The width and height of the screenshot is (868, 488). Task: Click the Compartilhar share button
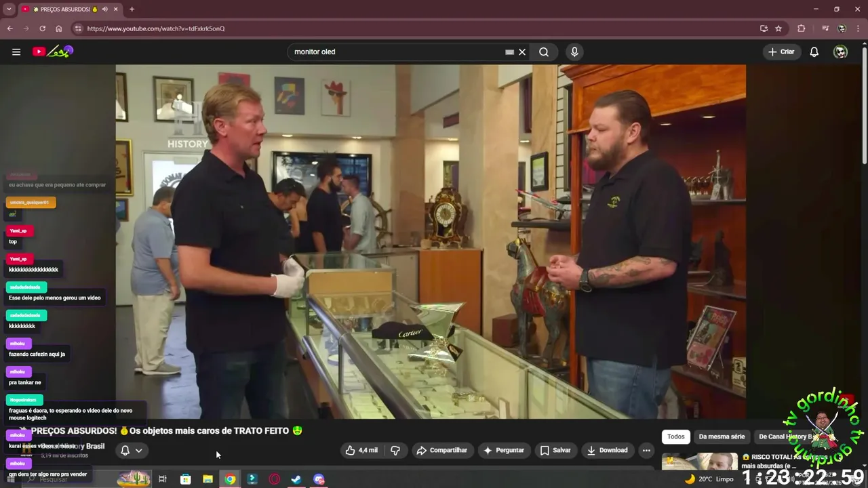click(442, 450)
